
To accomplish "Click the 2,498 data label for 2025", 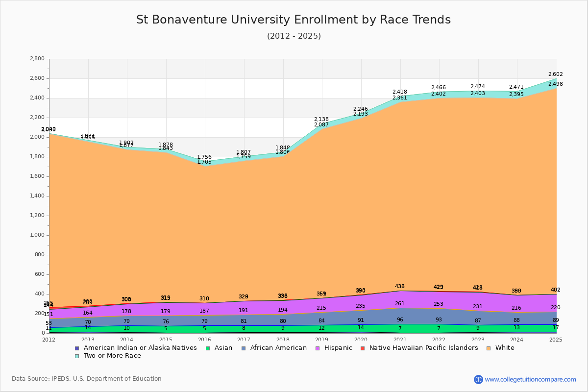I will click(x=556, y=84).
